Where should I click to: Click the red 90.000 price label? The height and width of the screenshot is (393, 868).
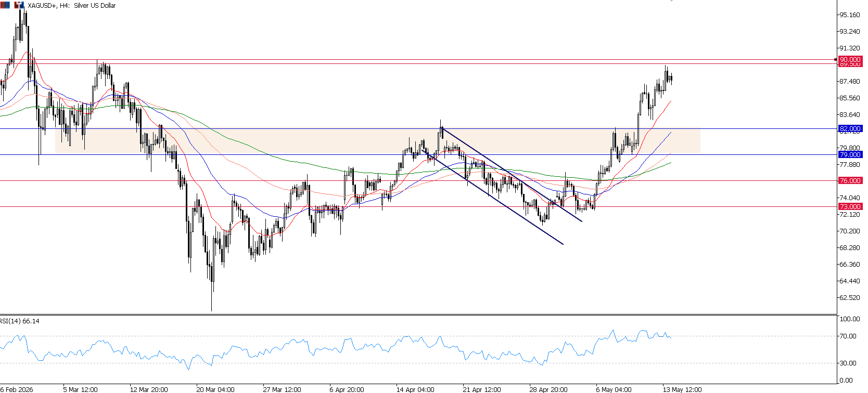click(850, 60)
